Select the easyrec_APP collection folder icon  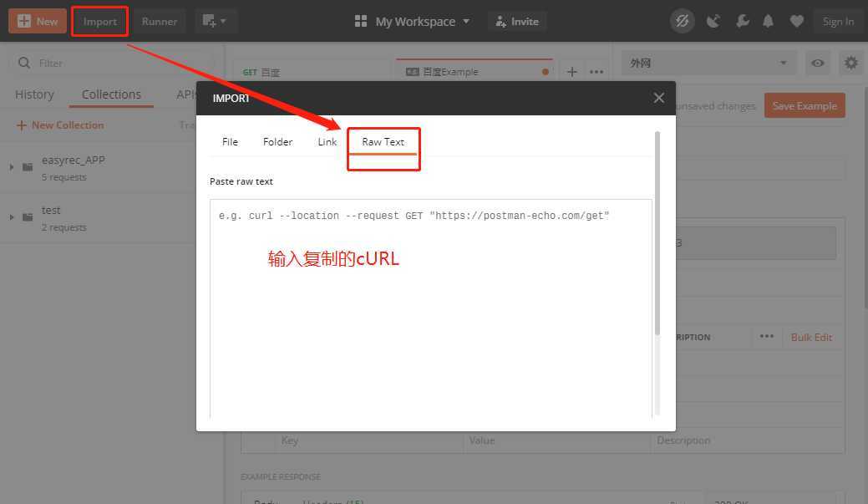tap(28, 166)
